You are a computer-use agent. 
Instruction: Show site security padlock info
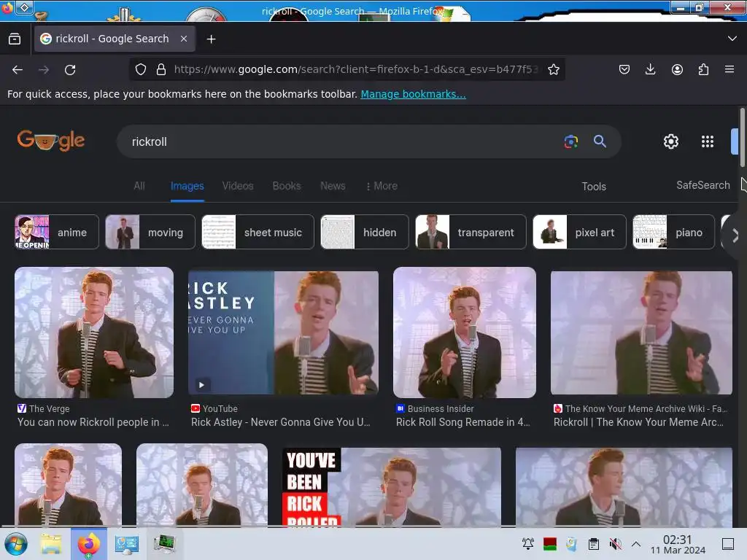point(161,69)
